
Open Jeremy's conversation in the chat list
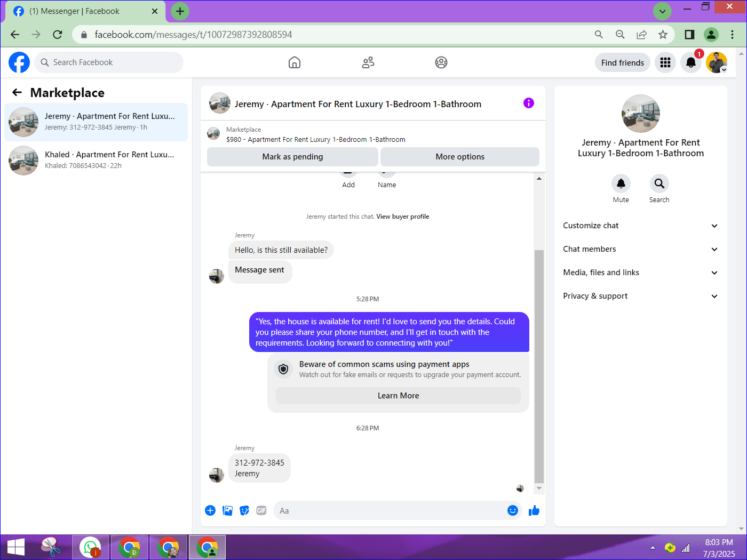[96, 122]
